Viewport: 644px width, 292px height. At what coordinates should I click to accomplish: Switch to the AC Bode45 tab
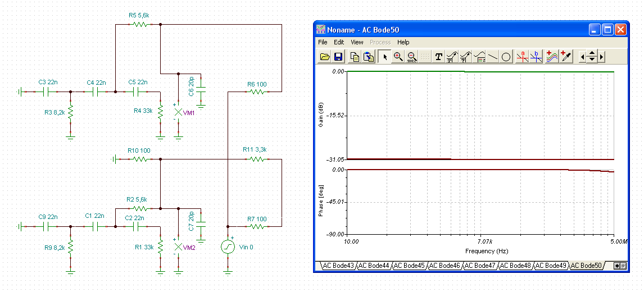(x=409, y=266)
